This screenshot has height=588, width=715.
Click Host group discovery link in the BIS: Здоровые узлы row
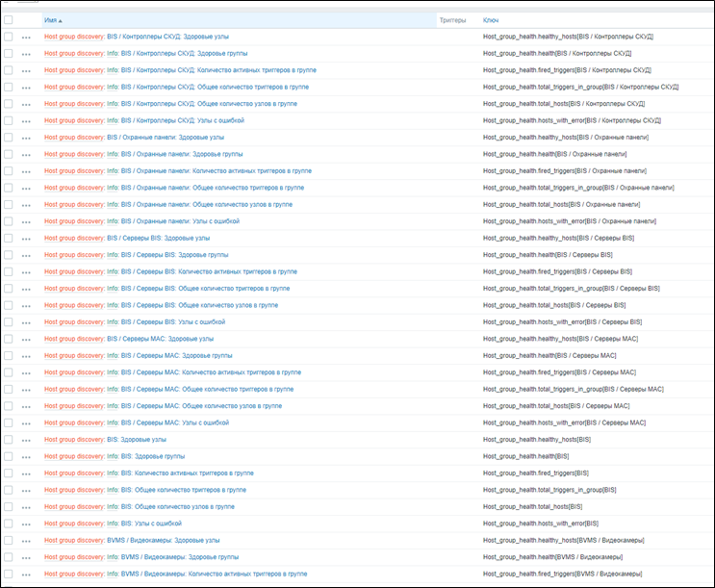(74, 439)
